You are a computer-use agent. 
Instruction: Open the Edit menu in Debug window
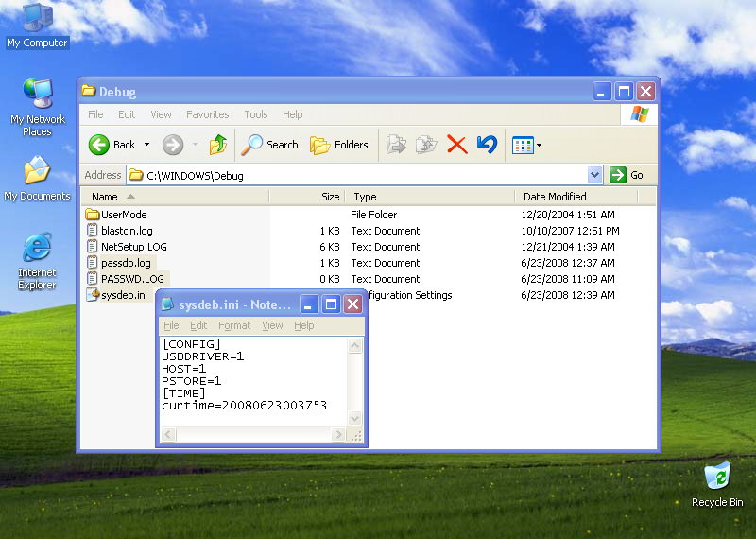(x=127, y=114)
